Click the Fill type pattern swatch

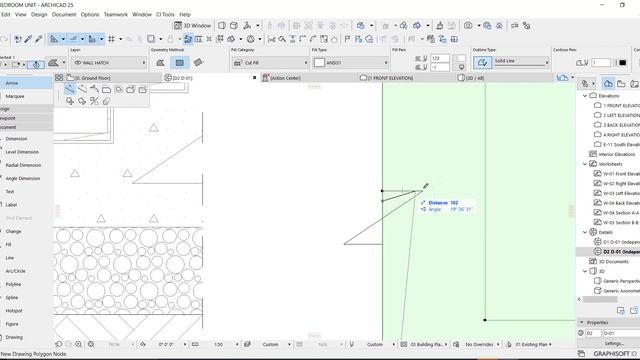(x=319, y=63)
